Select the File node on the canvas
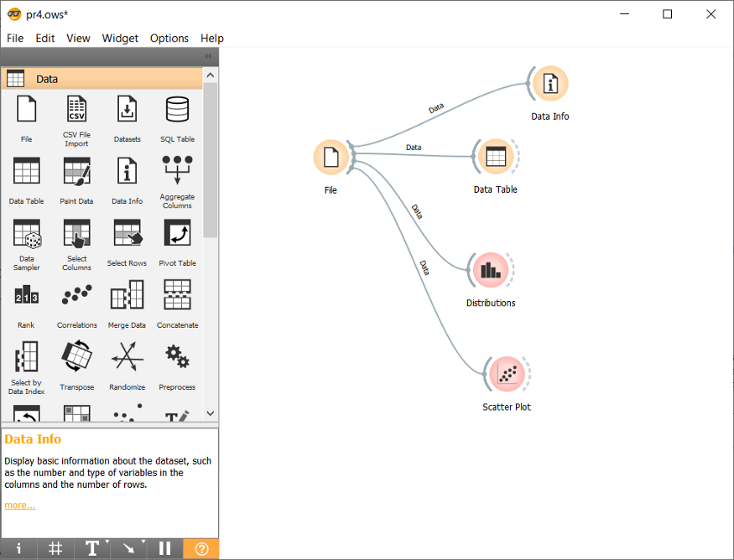The width and height of the screenshot is (734, 560). (331, 156)
